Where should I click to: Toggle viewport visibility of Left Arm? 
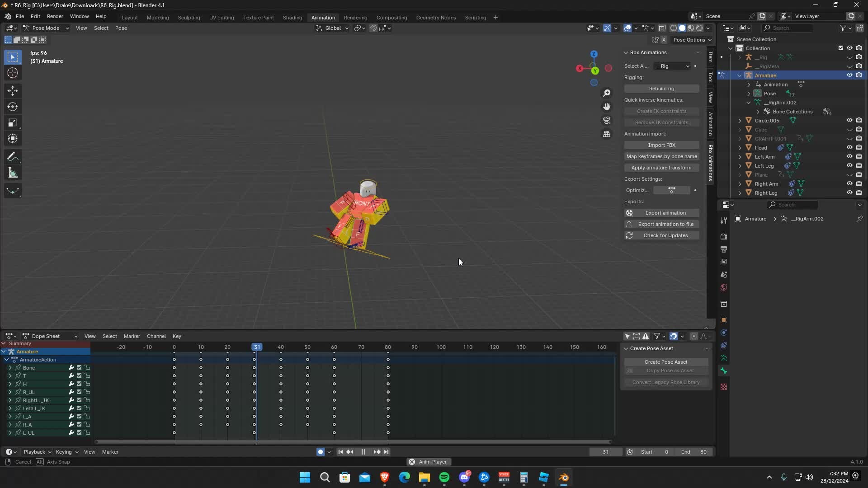click(849, 156)
